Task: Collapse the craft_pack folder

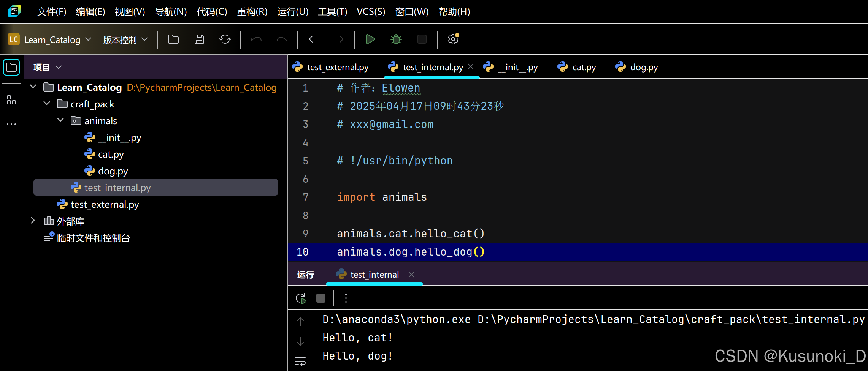Action: [47, 104]
